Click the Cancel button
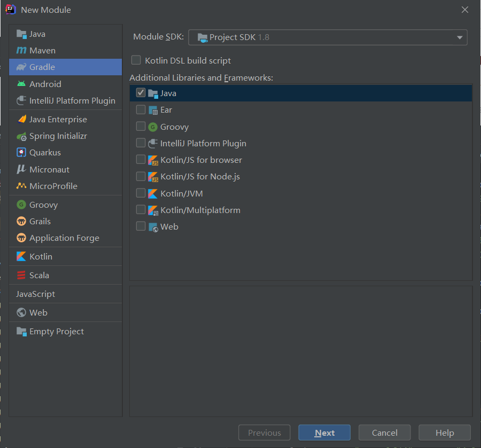The height and width of the screenshot is (448, 481). pos(384,433)
